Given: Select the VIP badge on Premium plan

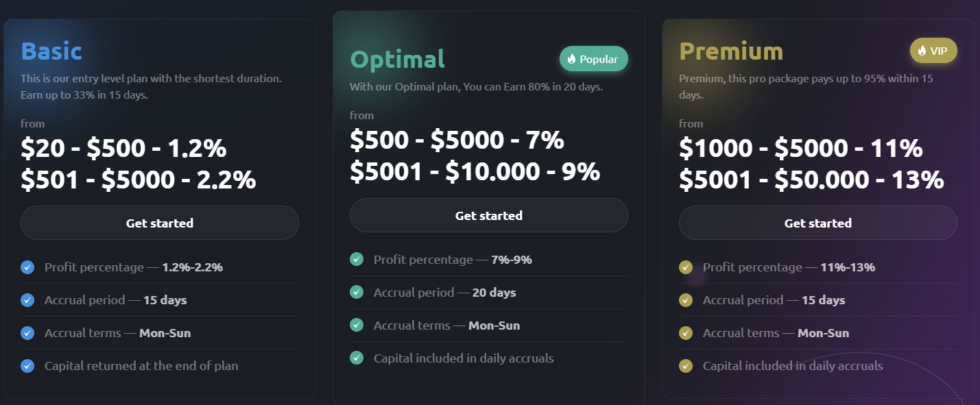Looking at the screenshot, I should (933, 50).
